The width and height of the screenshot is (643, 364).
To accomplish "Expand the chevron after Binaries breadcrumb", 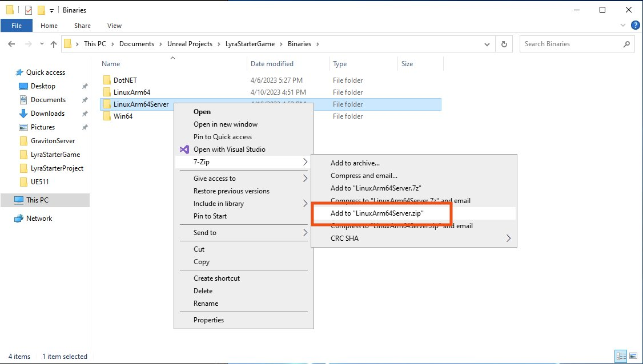I will tap(318, 44).
